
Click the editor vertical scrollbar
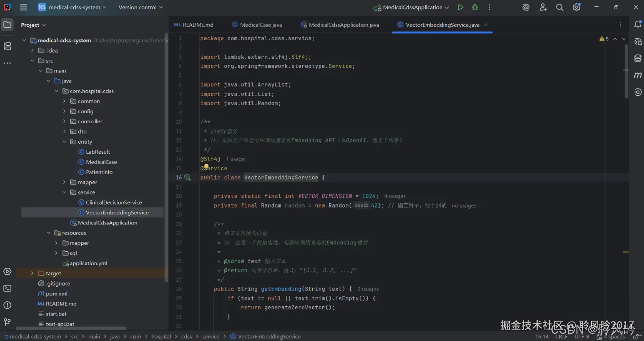click(626, 71)
